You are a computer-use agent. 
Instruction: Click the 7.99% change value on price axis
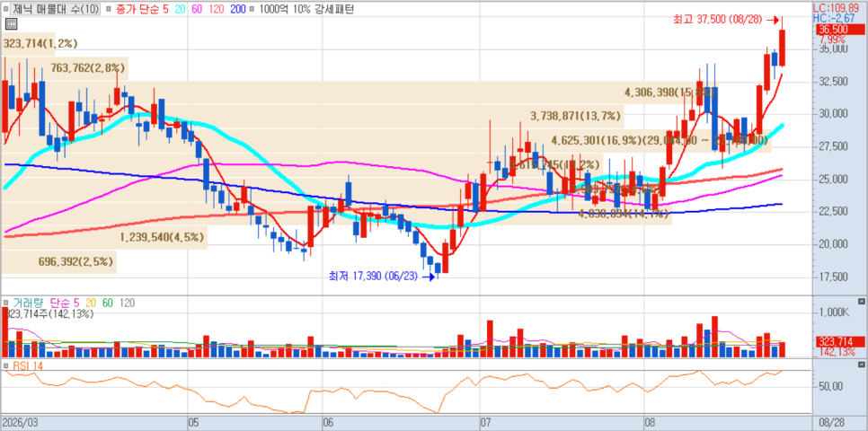[832, 40]
